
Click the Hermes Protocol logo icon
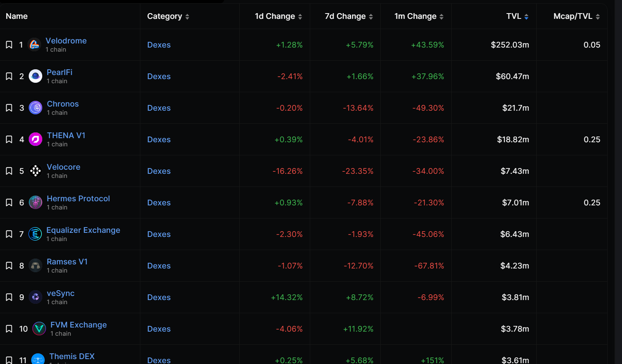click(x=36, y=202)
